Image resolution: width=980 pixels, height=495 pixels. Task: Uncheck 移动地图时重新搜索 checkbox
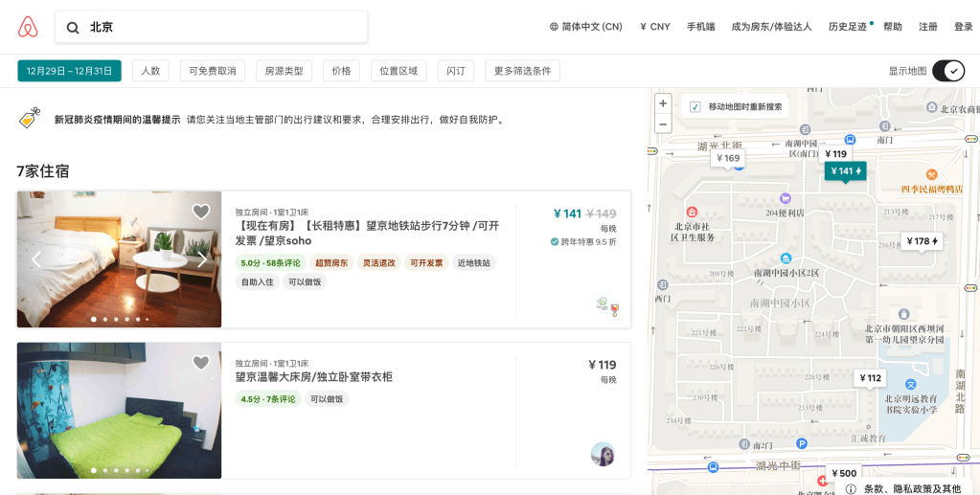pyautogui.click(x=695, y=106)
